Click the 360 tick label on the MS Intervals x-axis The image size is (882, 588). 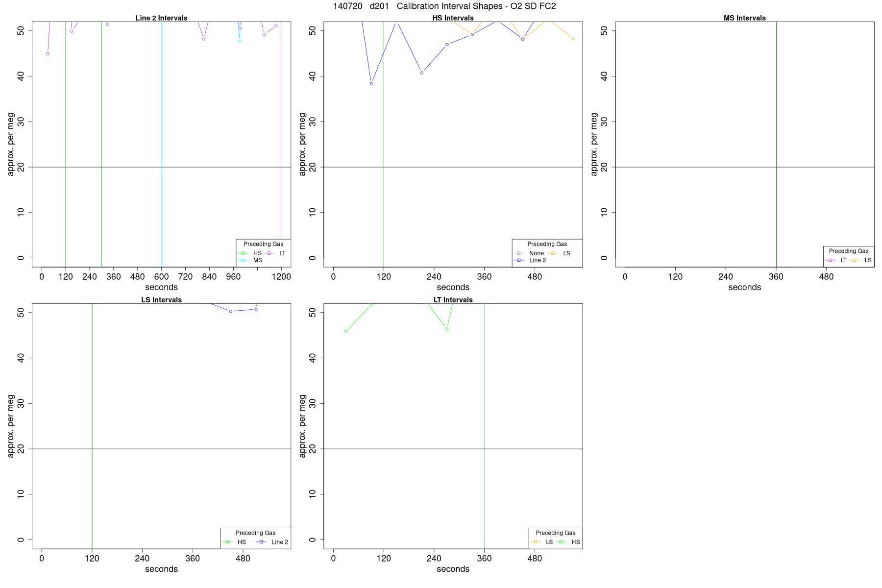click(776, 277)
